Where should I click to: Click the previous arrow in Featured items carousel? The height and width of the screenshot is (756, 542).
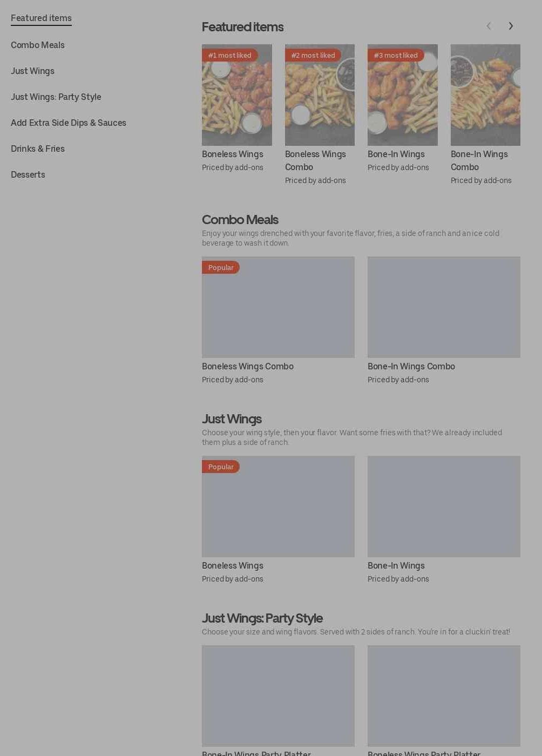point(489,26)
